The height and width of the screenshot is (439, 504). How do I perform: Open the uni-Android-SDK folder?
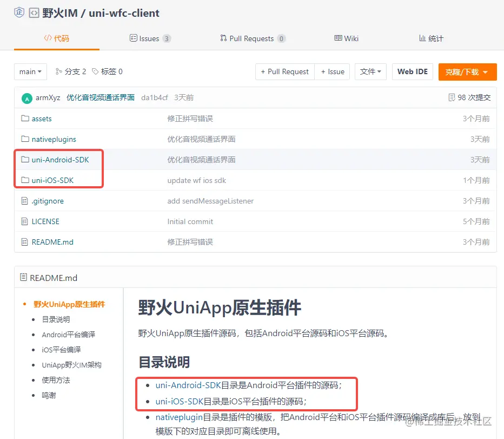tap(60, 160)
